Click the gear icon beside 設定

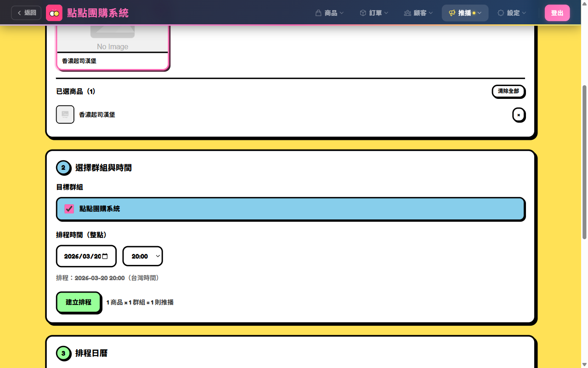pyautogui.click(x=501, y=13)
